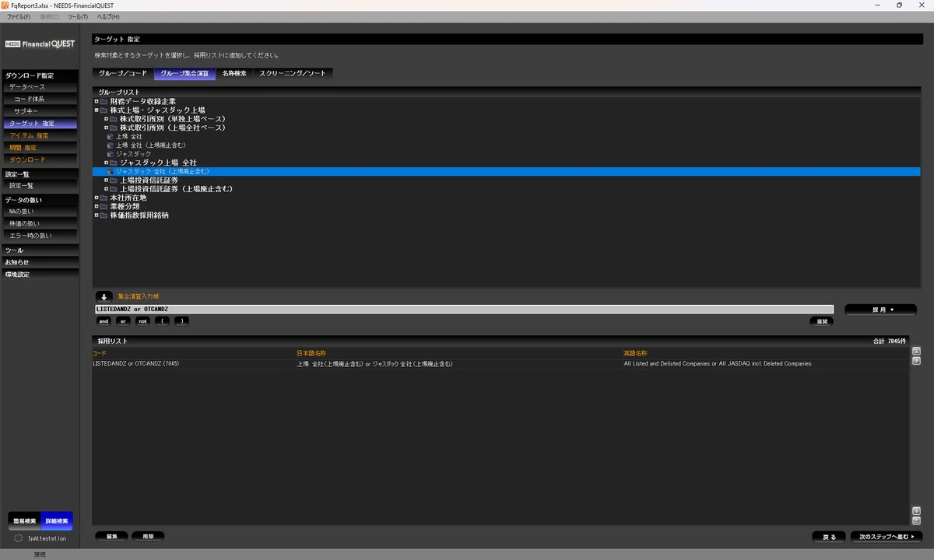Open 期間 指定 in the sidebar
934x560 pixels.
(x=39, y=148)
